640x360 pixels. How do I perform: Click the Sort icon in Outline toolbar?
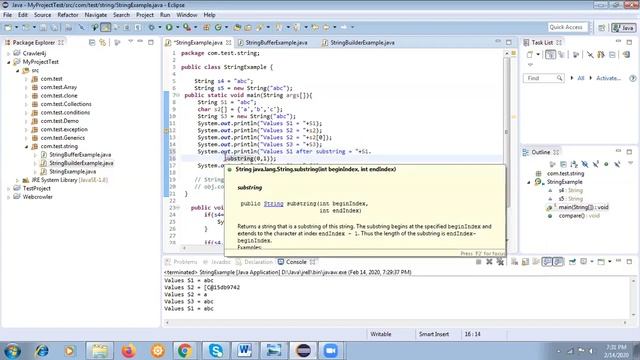574,164
